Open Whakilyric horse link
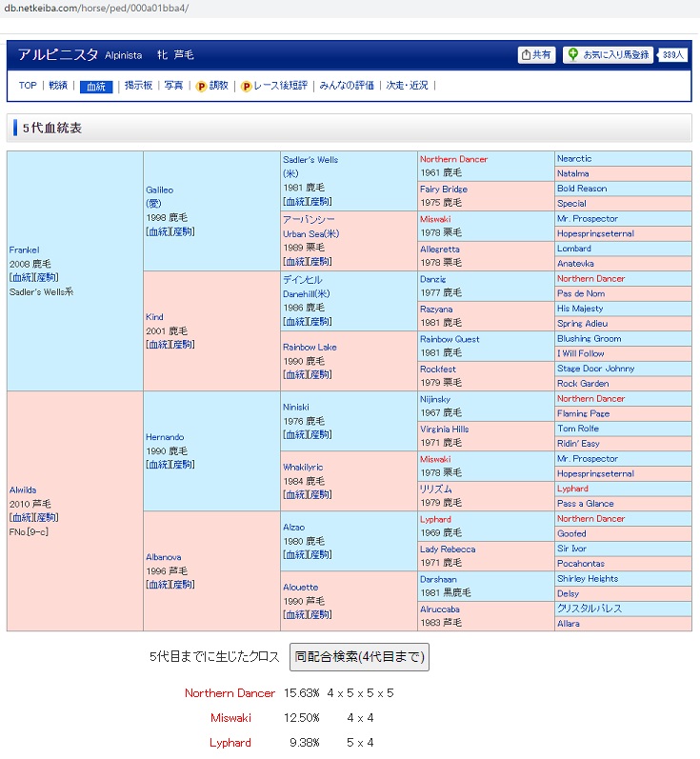Screen dimensions: 700x759 303,468
